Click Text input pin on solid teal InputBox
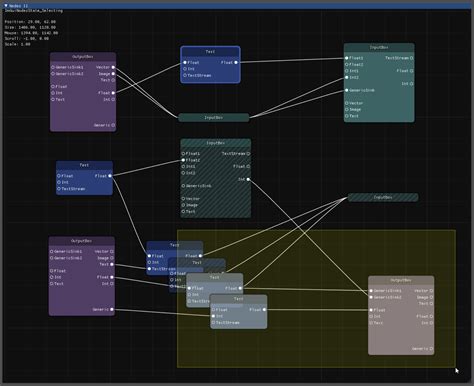The width and height of the screenshot is (474, 386). click(347, 116)
